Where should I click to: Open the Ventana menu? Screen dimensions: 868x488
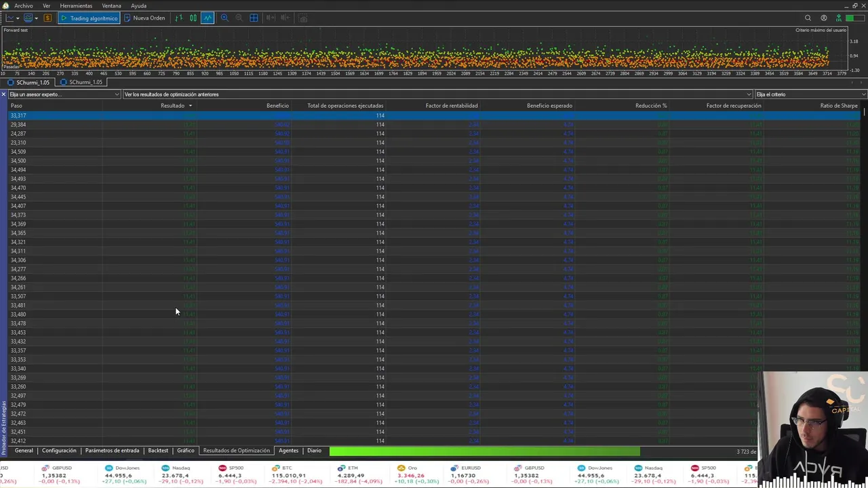tap(111, 5)
